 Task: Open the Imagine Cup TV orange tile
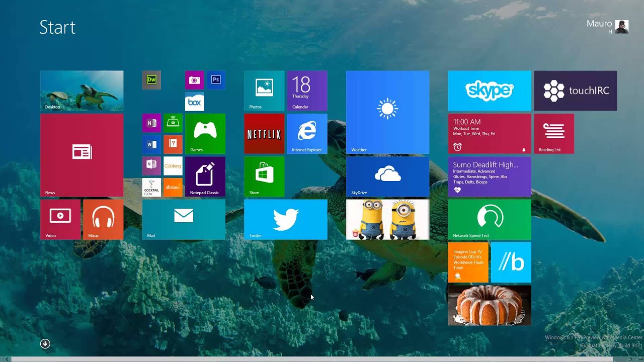pos(468,262)
